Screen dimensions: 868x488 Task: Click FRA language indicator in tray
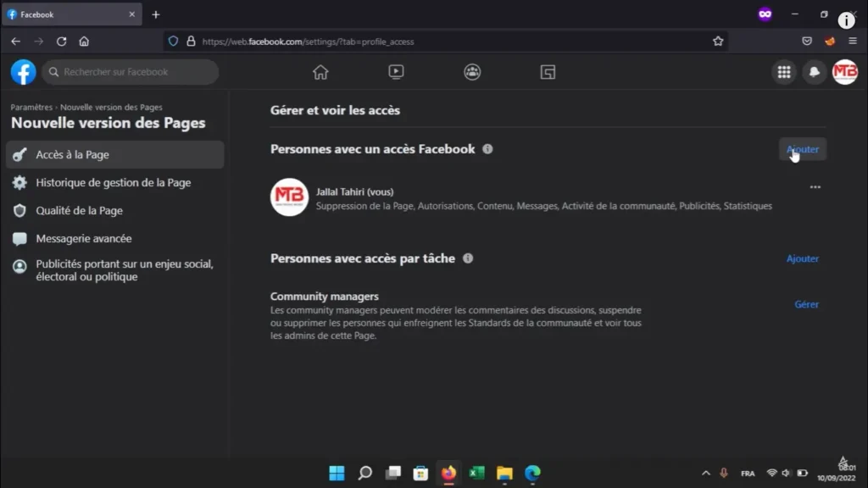pyautogui.click(x=748, y=474)
